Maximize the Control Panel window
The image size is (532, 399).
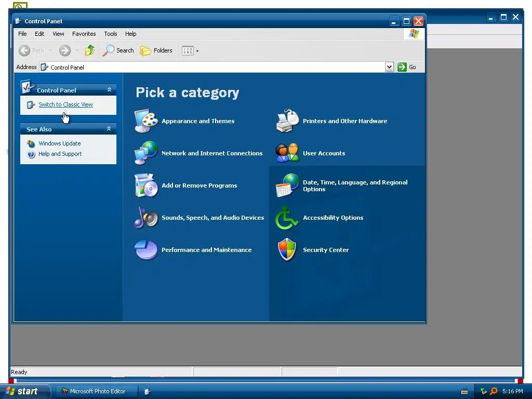pyautogui.click(x=406, y=21)
